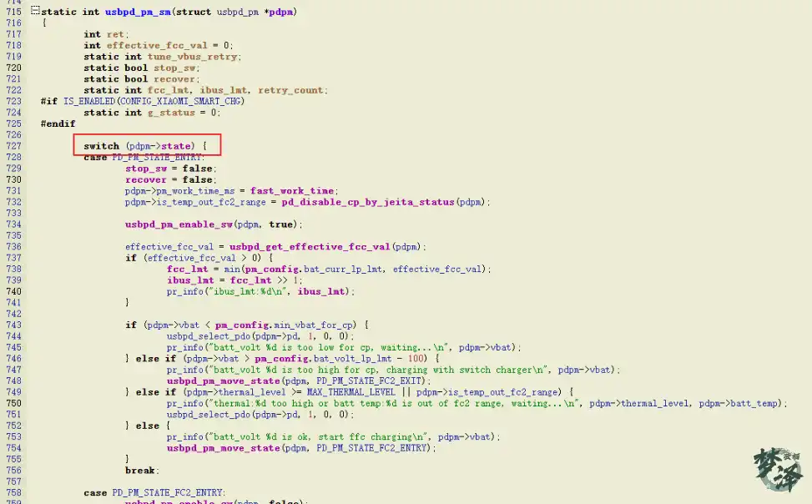Click the switch keyword inside red box
812x504 pixels.
click(102, 146)
